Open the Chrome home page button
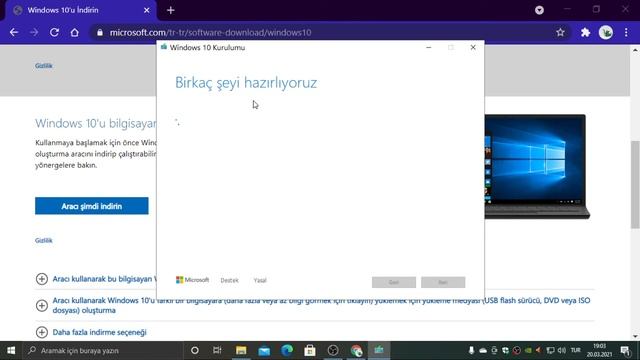Screen dimensions: 640x360 coord(74,33)
